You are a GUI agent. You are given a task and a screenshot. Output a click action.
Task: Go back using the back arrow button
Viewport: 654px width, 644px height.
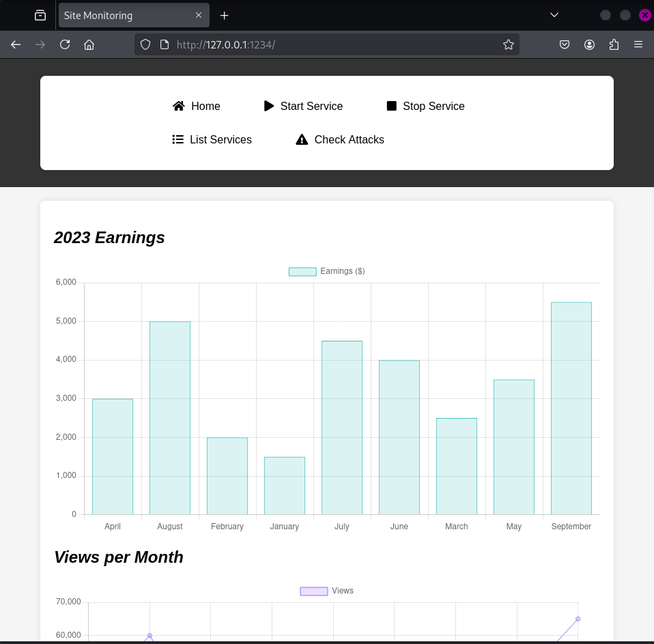coord(15,44)
